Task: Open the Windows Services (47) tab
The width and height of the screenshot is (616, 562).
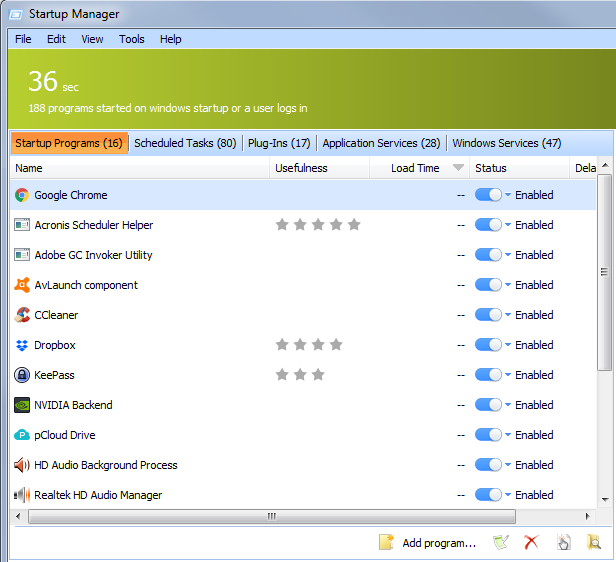Action: click(507, 143)
